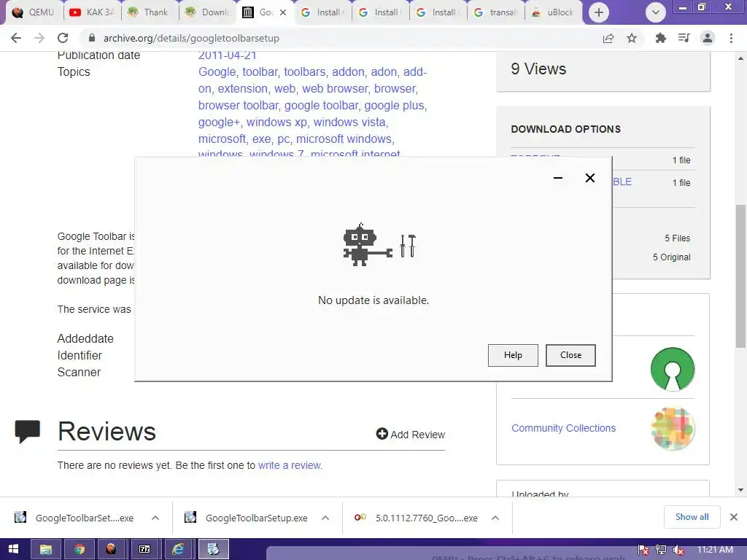
Task: Bookmark this page with star
Action: [632, 38]
